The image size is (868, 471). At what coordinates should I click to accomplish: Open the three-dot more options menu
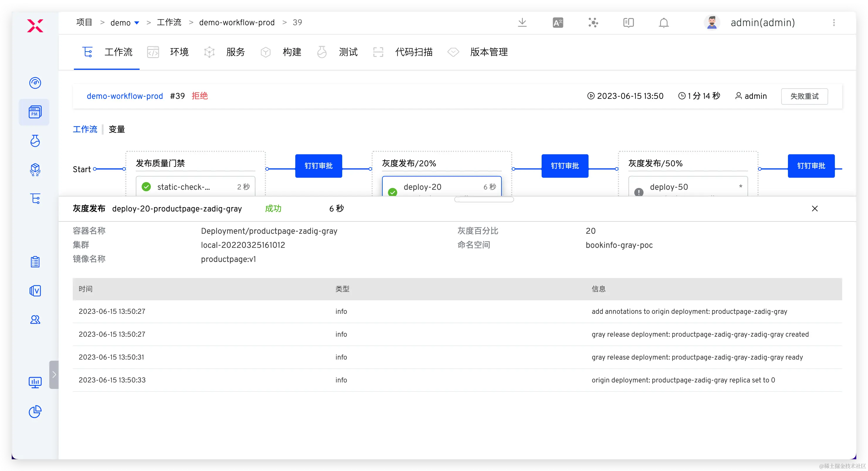(x=834, y=23)
